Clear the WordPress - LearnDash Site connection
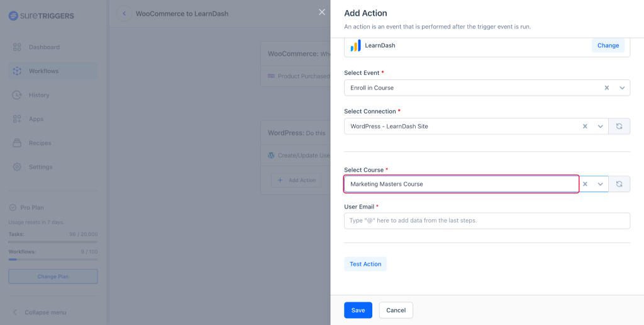 [585, 127]
